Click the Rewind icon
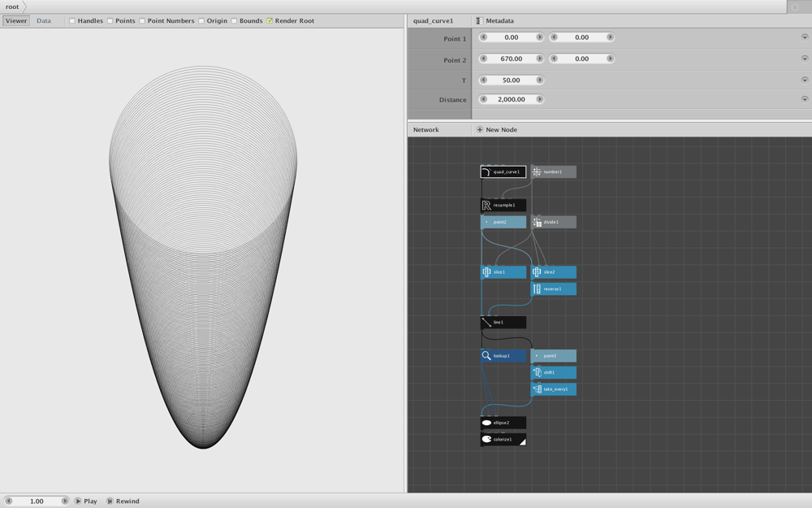This screenshot has height=508, width=812. 110,501
